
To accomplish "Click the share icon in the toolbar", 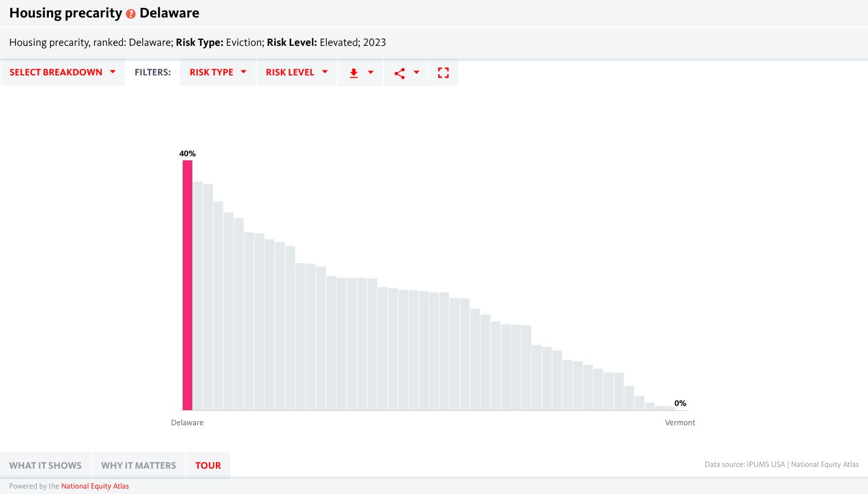I will [x=399, y=72].
